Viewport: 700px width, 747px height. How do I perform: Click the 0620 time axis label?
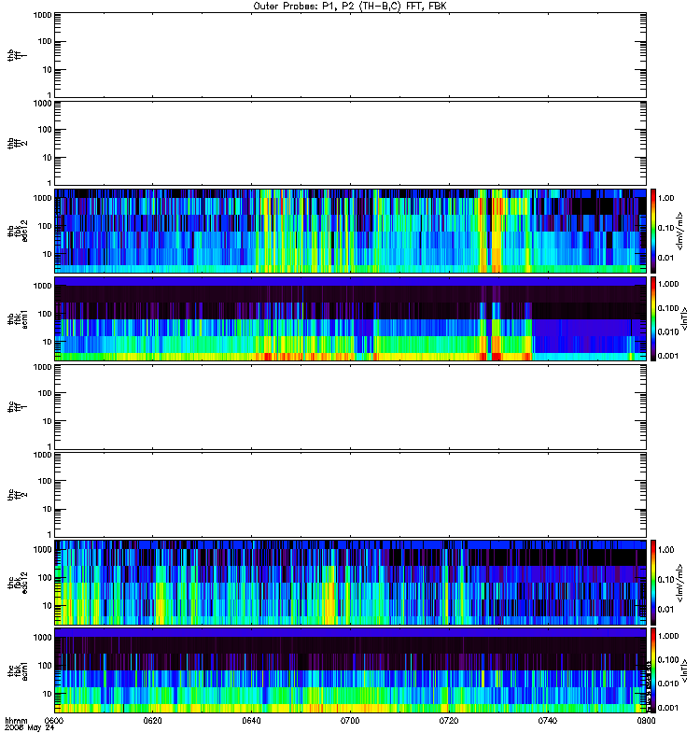click(152, 721)
